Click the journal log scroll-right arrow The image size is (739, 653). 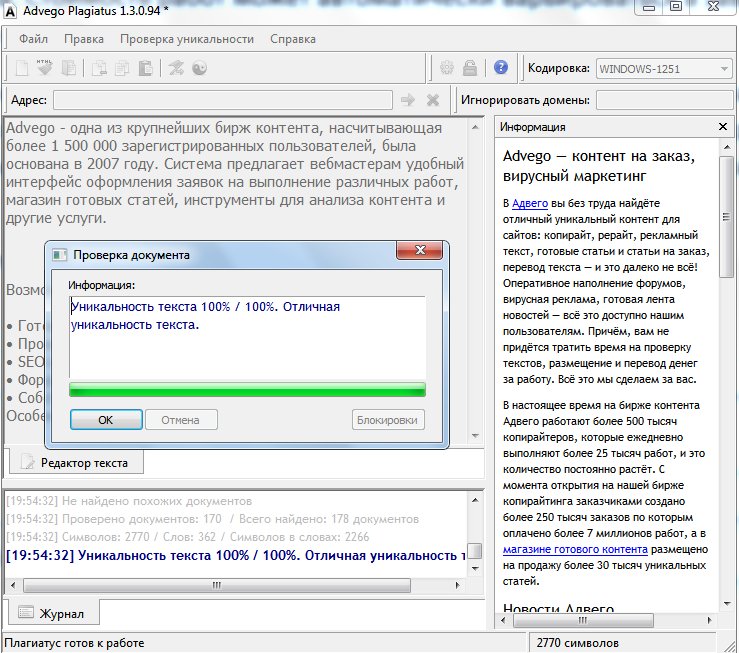click(457, 585)
